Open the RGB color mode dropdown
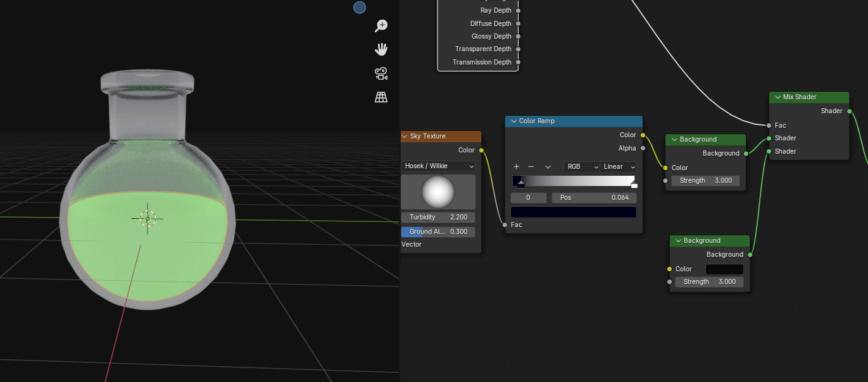This screenshot has height=382, width=868. [582, 167]
